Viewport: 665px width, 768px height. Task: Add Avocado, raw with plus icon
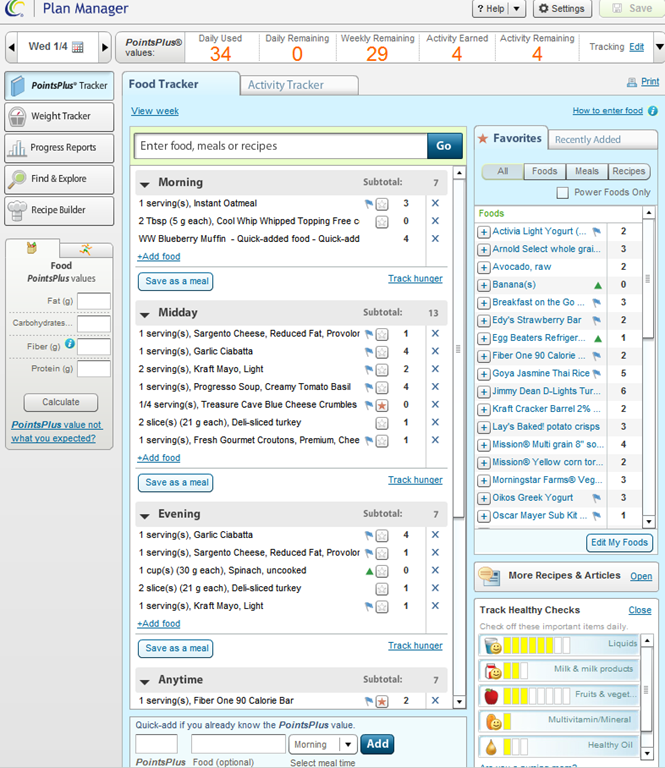point(484,267)
